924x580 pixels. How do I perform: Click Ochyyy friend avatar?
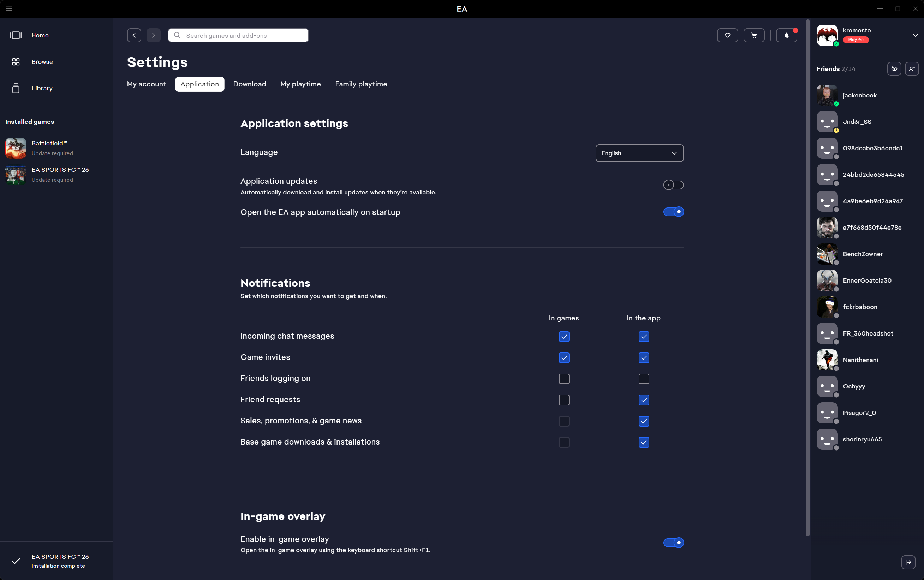pos(827,386)
